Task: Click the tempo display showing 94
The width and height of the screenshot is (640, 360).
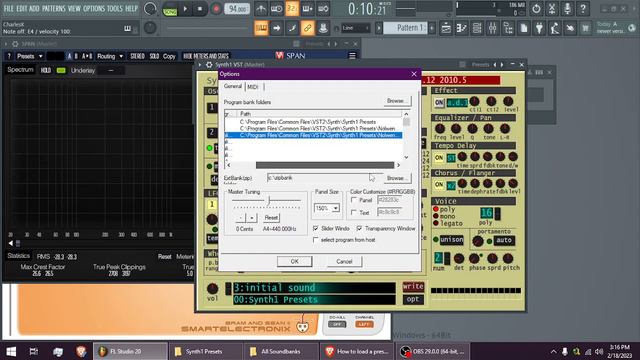Action: click(x=237, y=9)
